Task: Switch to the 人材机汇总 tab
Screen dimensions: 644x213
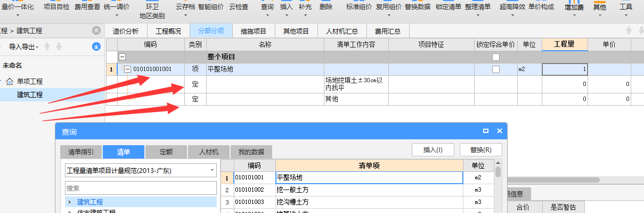Action: [342, 31]
